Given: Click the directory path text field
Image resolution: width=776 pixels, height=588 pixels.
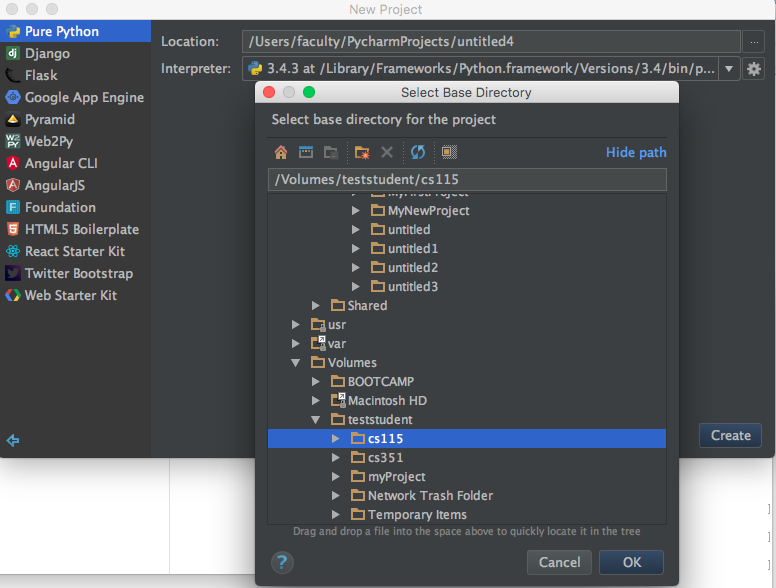Looking at the screenshot, I should [x=467, y=179].
